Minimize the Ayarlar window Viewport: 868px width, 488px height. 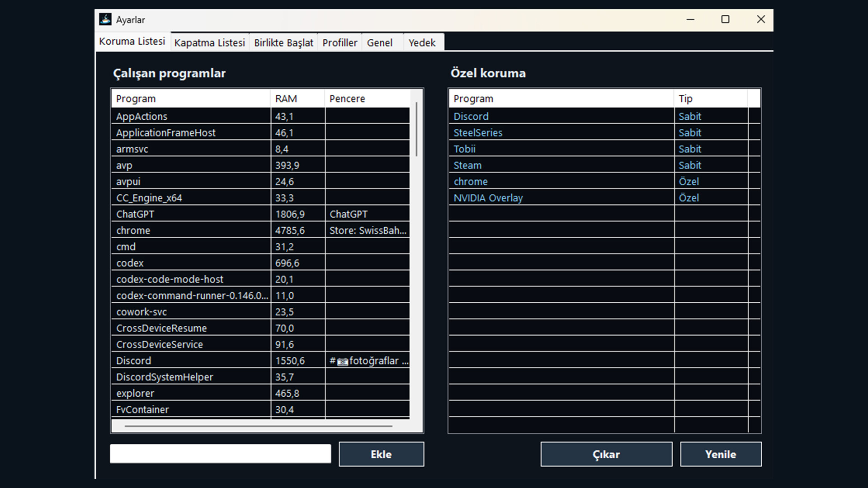point(690,19)
